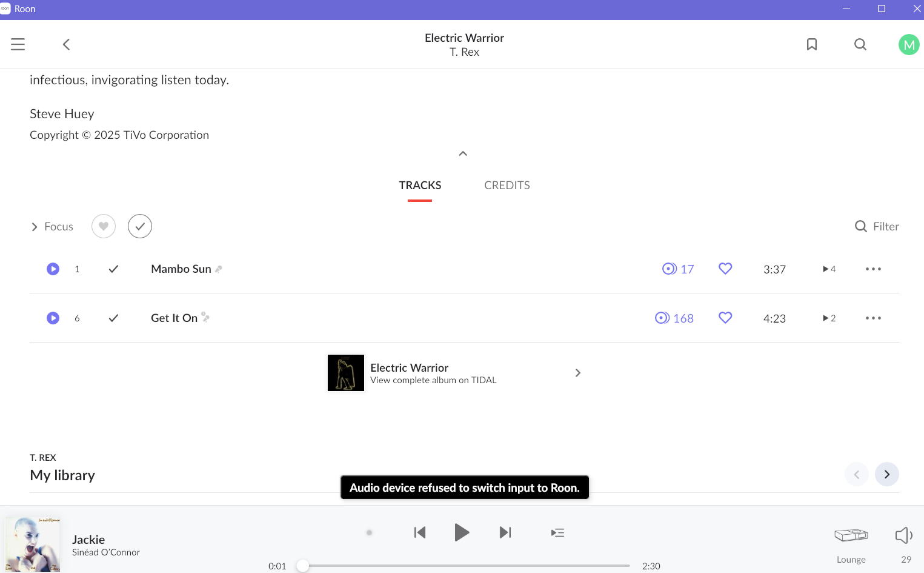Open the profile avatar M
924x573 pixels.
click(909, 44)
